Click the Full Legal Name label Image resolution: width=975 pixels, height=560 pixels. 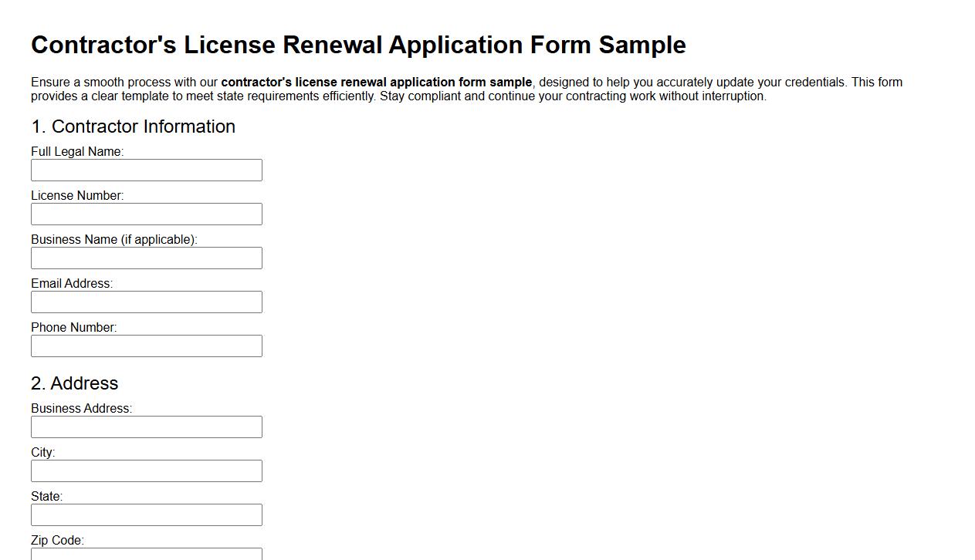click(76, 151)
